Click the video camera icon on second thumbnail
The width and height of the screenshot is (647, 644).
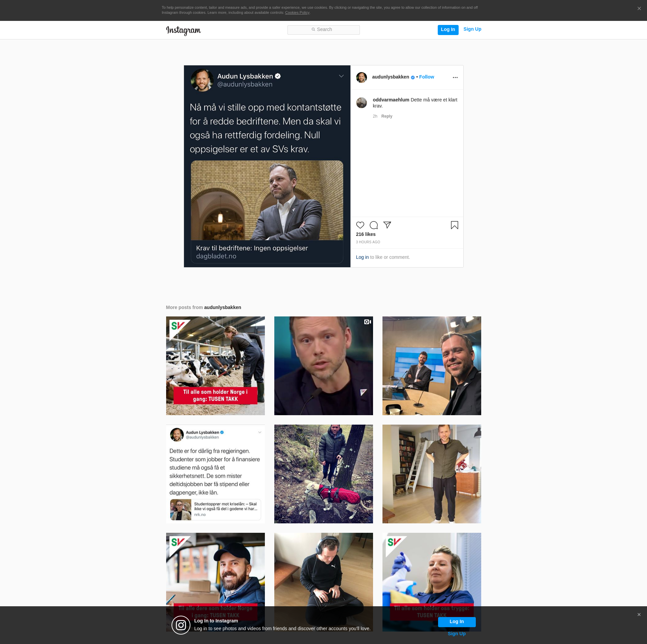367,322
